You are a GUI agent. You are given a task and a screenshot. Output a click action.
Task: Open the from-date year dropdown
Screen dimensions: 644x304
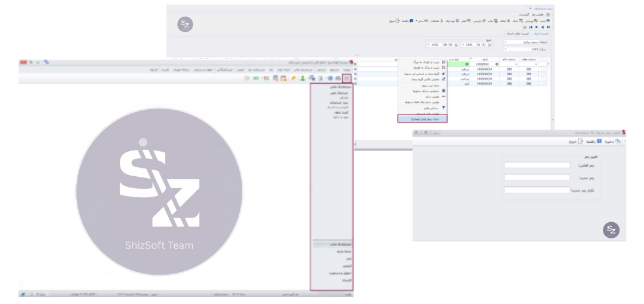click(x=463, y=44)
